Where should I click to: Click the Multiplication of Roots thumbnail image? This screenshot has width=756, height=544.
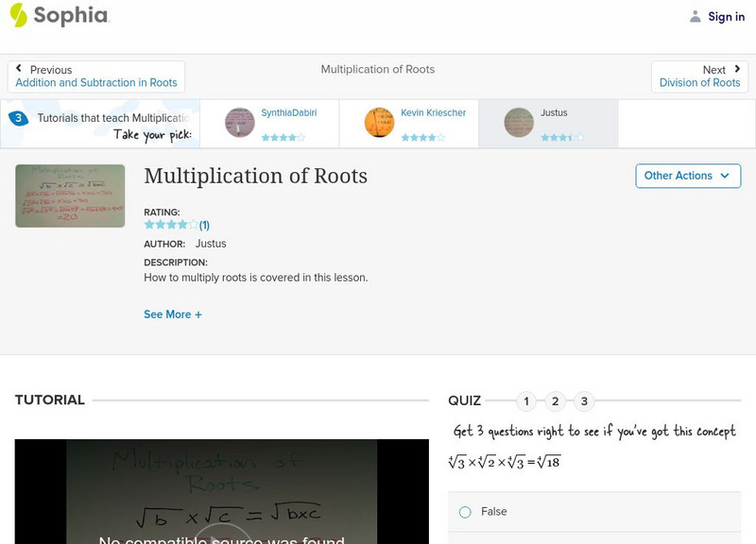[70, 195]
